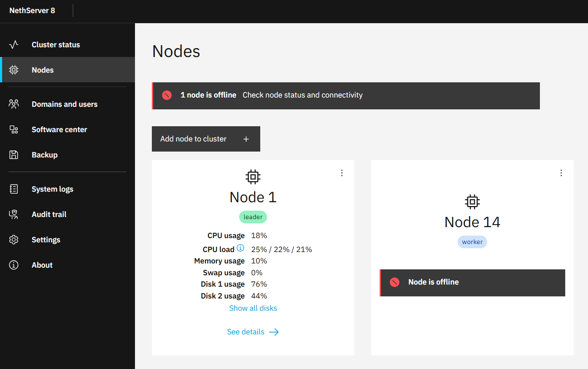Click the Settings gear icon
Screen dimensions: 588x369
14,240
